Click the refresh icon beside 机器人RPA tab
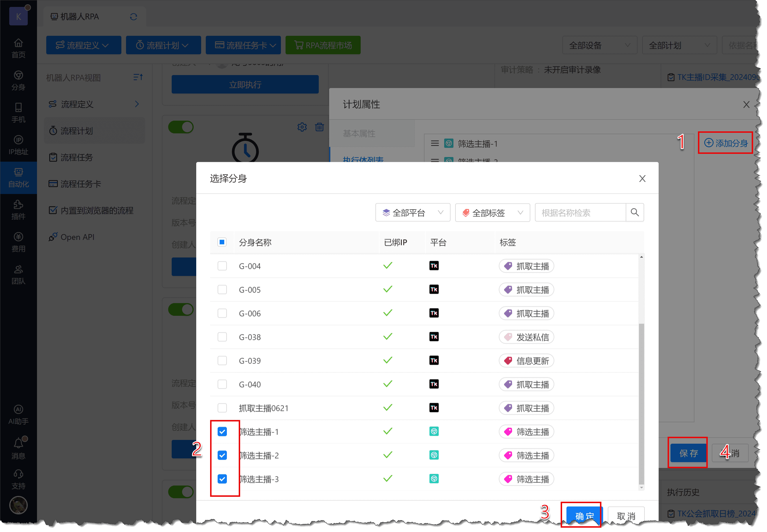 [134, 17]
